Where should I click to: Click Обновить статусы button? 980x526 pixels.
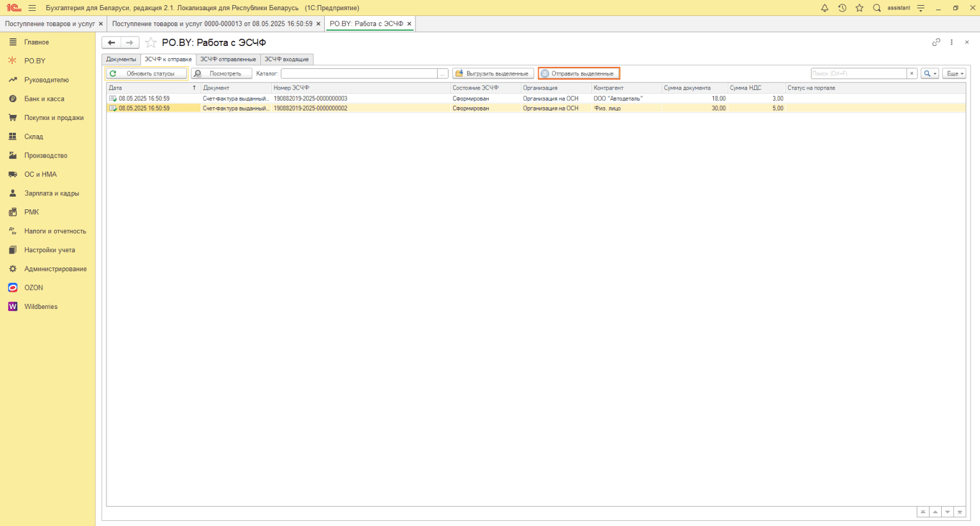pos(147,73)
